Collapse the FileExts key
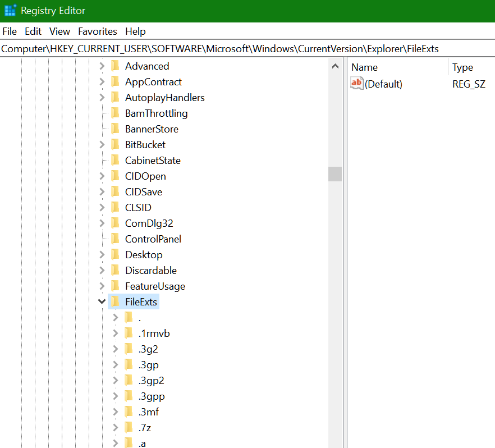This screenshot has height=448, width=495. click(102, 301)
